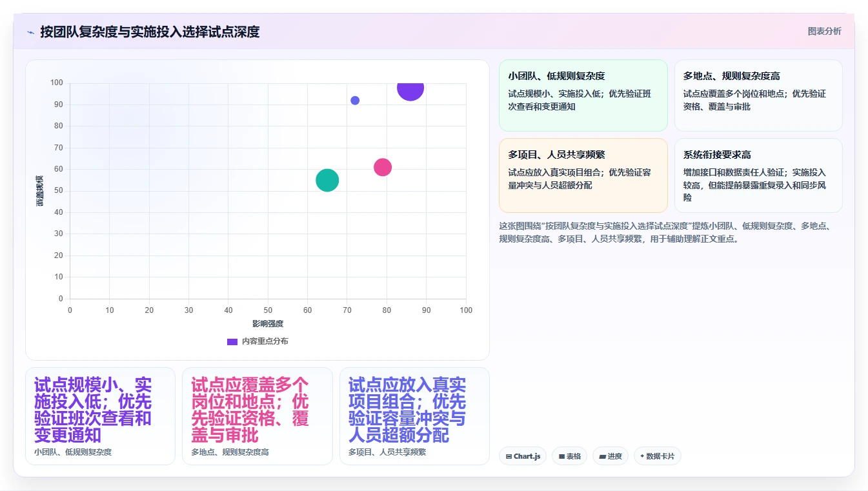Click the 多地点、规则复杂度高 caption under pink stat
This screenshot has width=868, height=491.
point(230,452)
